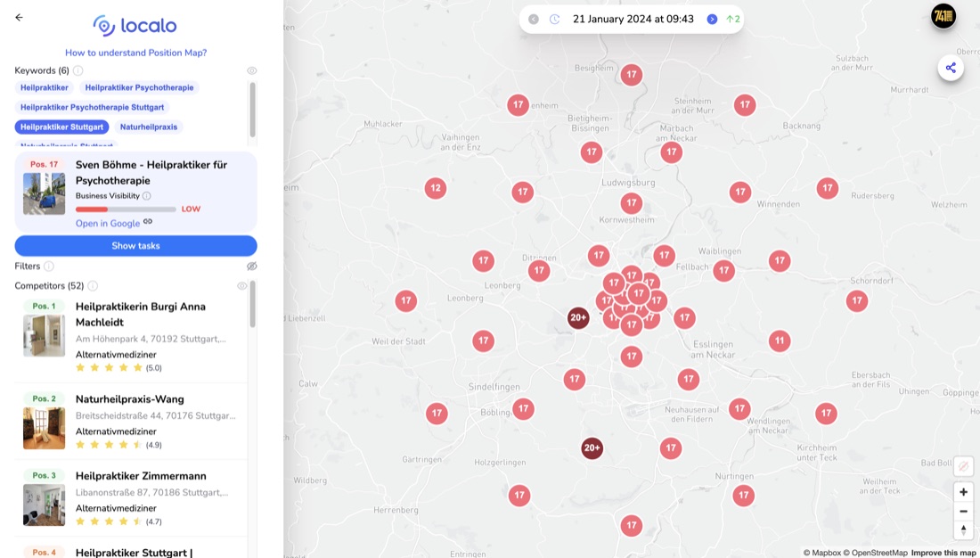This screenshot has height=558, width=980.
Task: Click the Pos. 3 badge
Action: pyautogui.click(x=44, y=475)
